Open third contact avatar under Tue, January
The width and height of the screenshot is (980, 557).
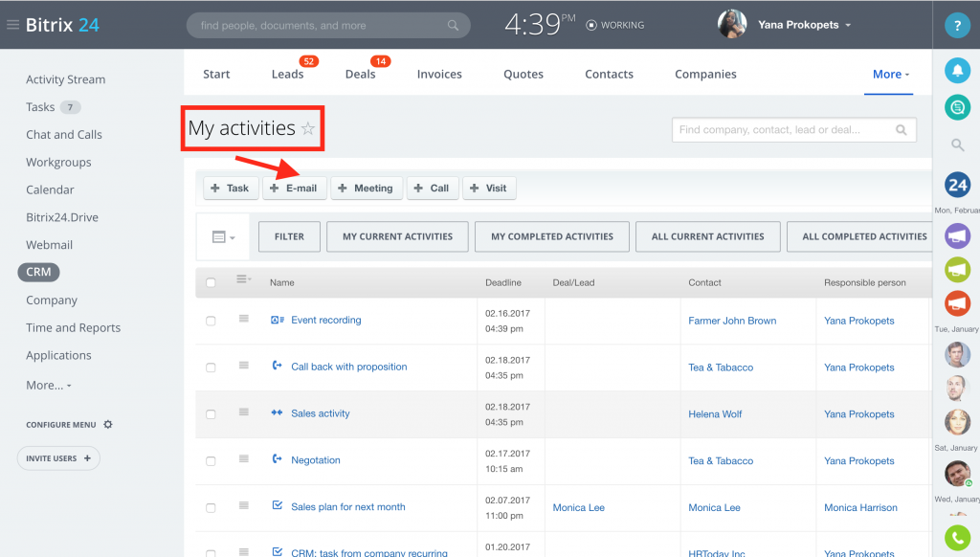click(x=957, y=422)
